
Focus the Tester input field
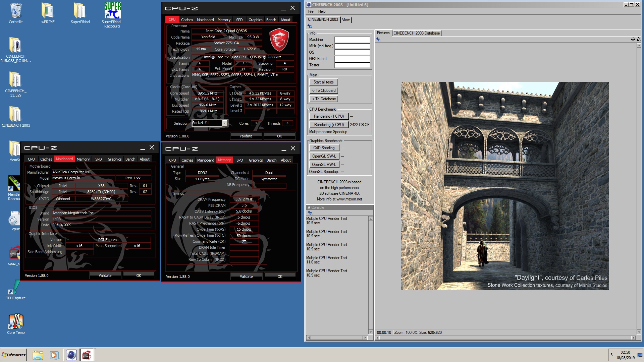pos(352,65)
